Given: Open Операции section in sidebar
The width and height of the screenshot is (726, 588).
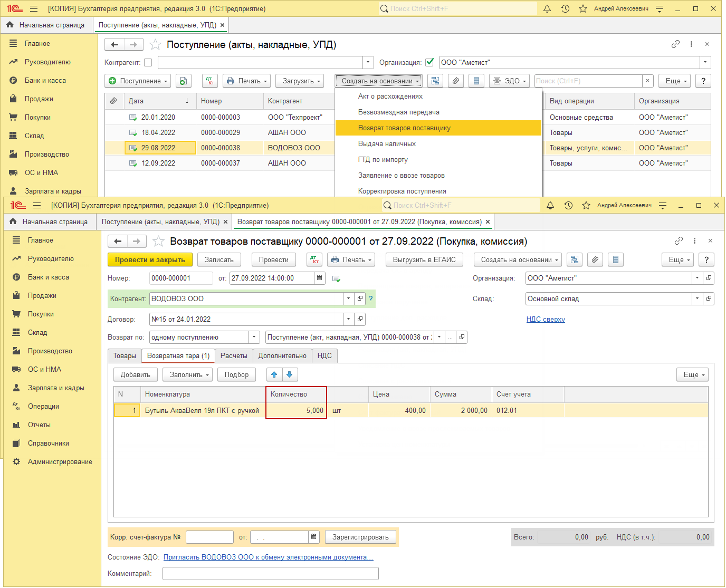Looking at the screenshot, I should [43, 406].
